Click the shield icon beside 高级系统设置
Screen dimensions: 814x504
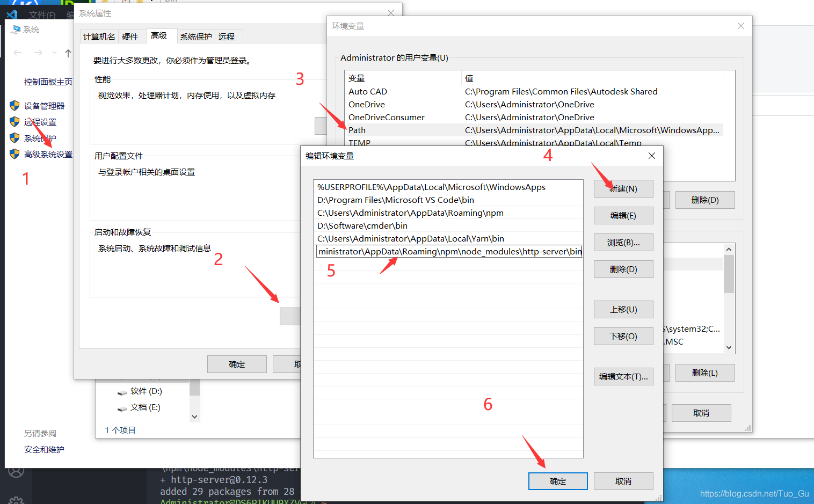point(14,154)
